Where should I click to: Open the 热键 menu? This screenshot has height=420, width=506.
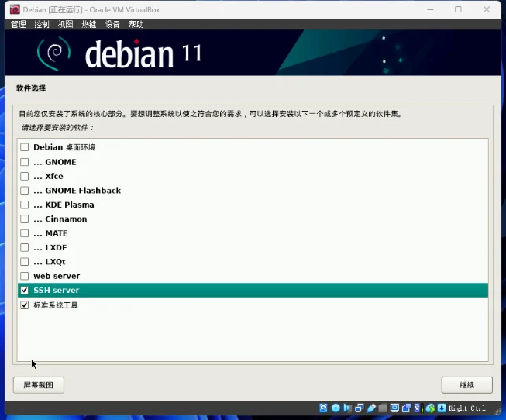click(89, 24)
